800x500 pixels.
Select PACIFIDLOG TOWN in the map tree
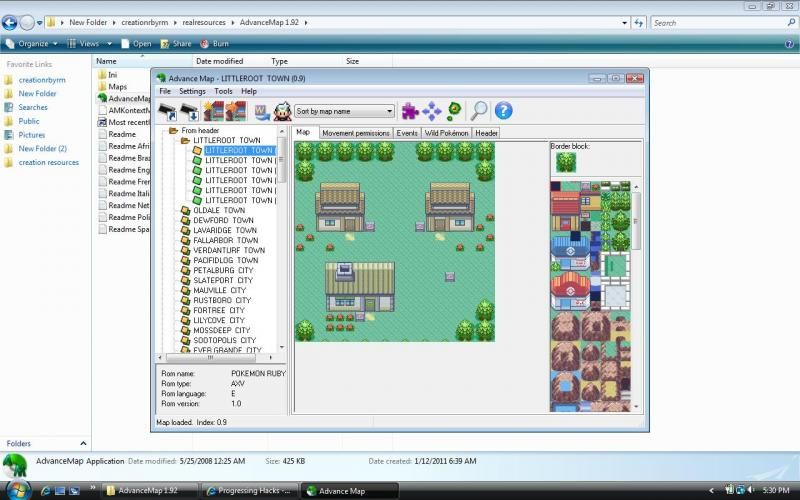[226, 260]
